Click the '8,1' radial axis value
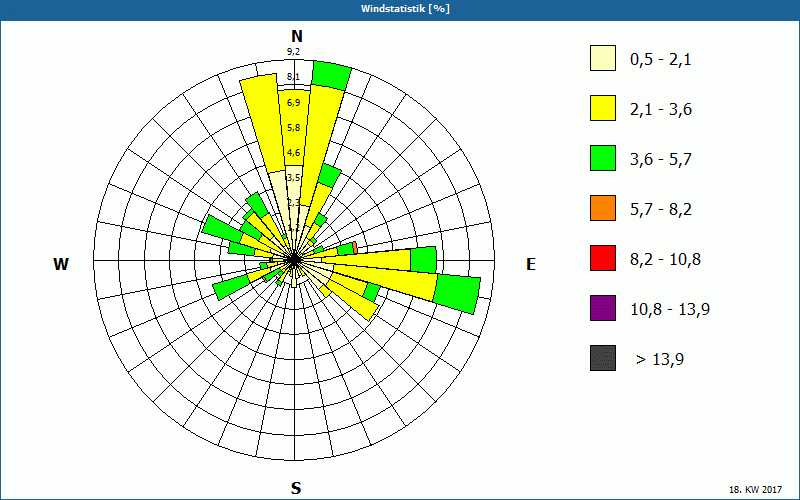 click(293, 77)
